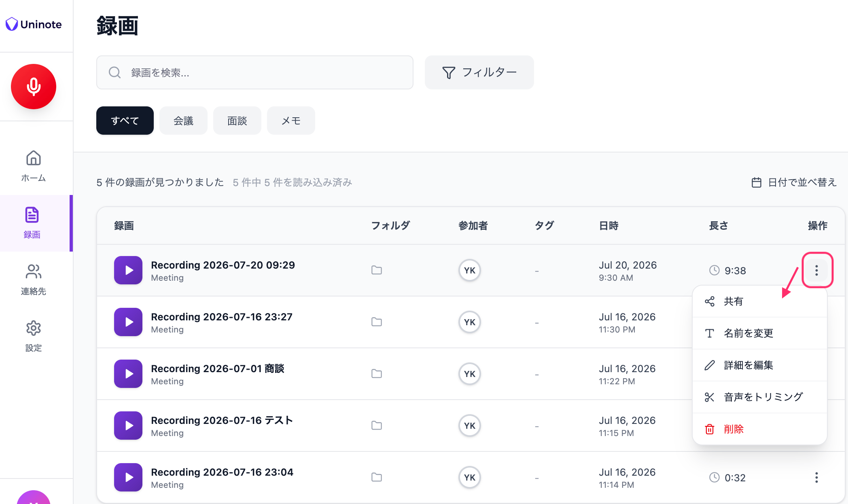Click the 5 件の録画が見つかりました result count
This screenshot has width=848, height=504.
click(x=160, y=182)
